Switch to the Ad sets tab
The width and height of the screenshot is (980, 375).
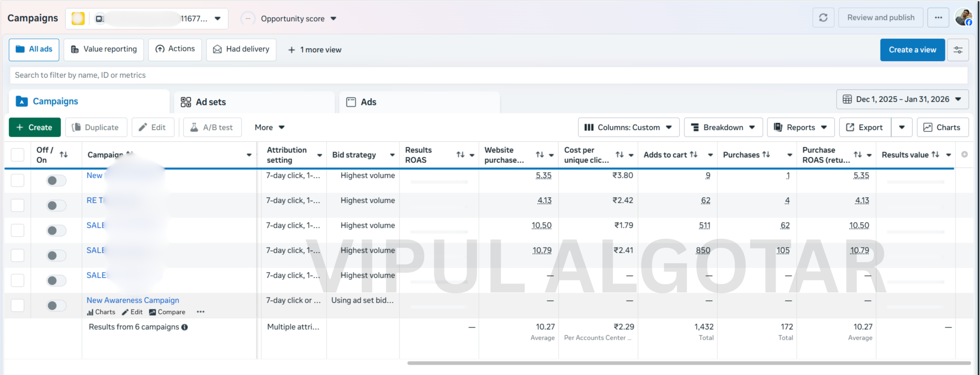click(x=211, y=102)
